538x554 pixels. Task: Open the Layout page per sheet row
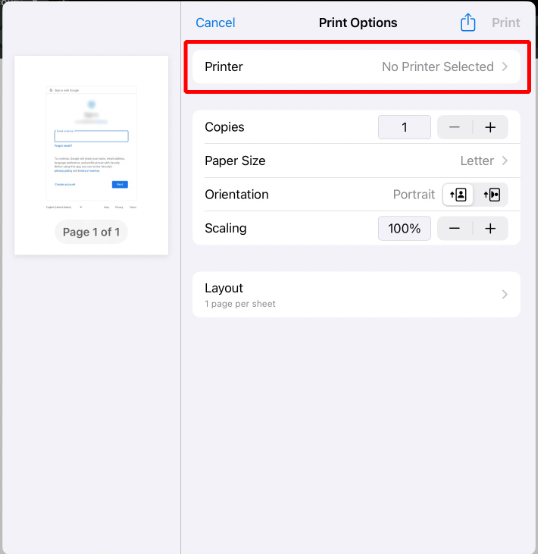(356, 295)
